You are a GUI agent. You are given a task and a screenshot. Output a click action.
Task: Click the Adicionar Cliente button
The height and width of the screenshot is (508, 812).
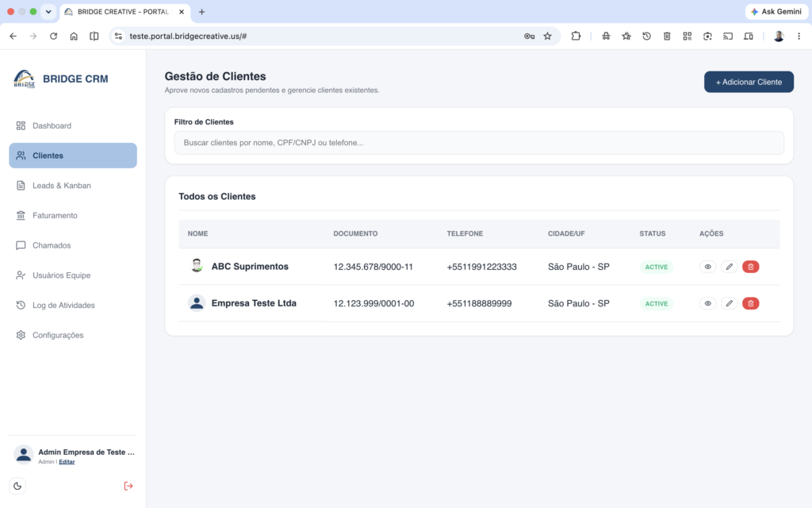749,82
